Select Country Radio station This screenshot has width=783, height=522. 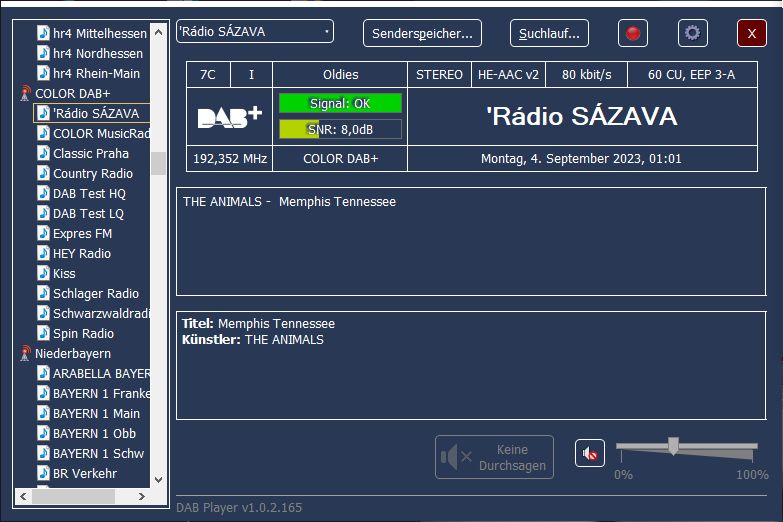tap(93, 173)
